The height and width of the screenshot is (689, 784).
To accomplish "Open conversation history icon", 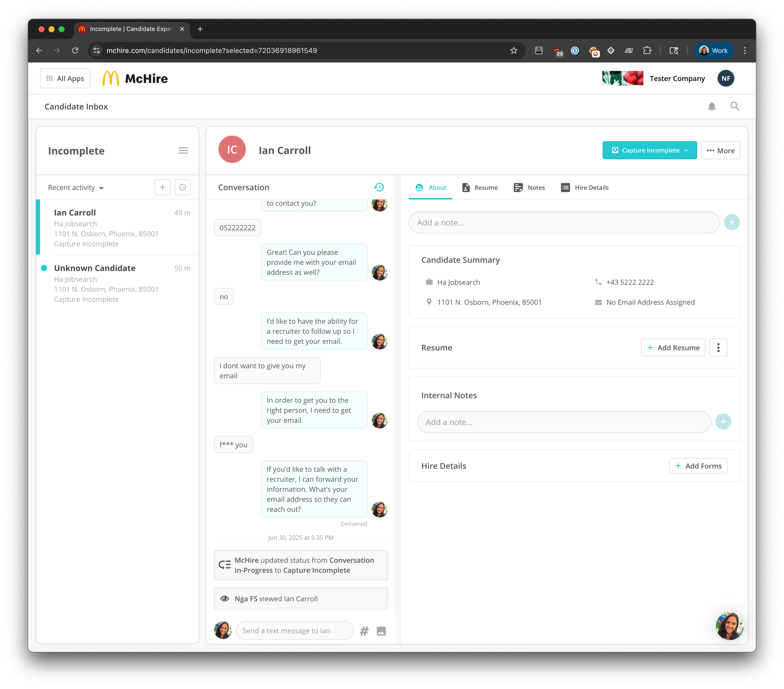I will (x=379, y=187).
